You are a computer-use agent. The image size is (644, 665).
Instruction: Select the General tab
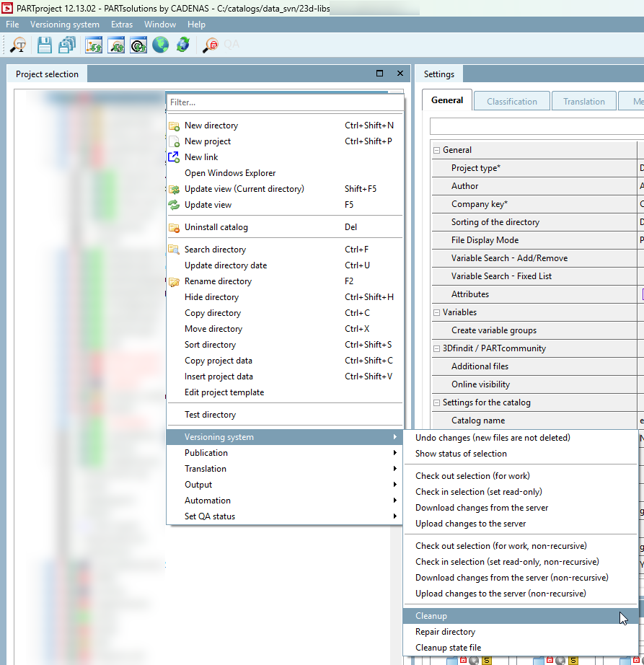tap(447, 100)
